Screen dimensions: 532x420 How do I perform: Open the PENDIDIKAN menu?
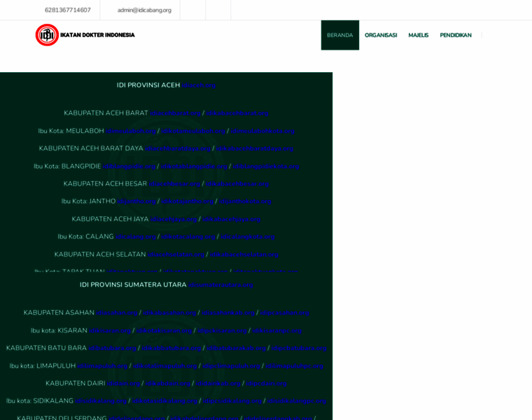tap(456, 35)
